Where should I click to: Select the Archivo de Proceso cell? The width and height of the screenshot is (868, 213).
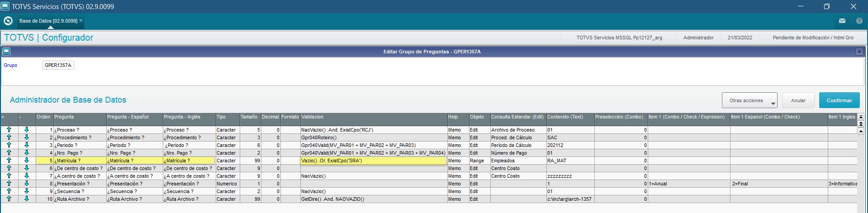click(x=518, y=130)
